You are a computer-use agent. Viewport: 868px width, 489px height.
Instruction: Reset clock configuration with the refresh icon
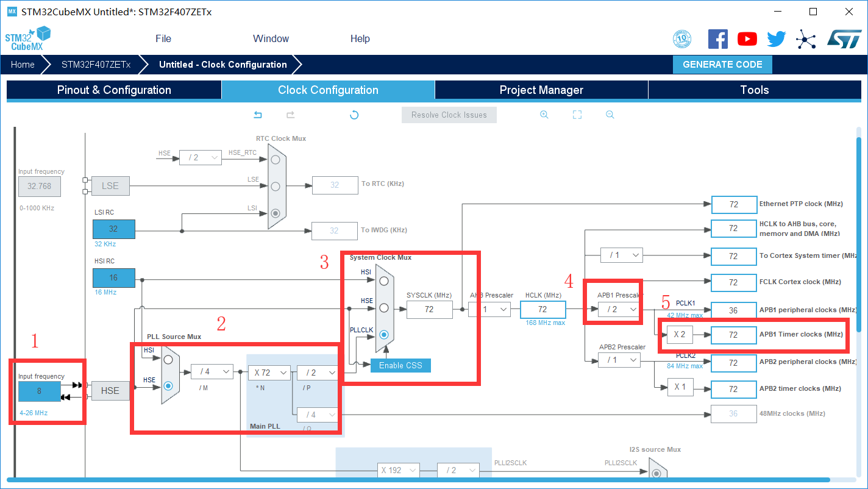pyautogui.click(x=354, y=115)
